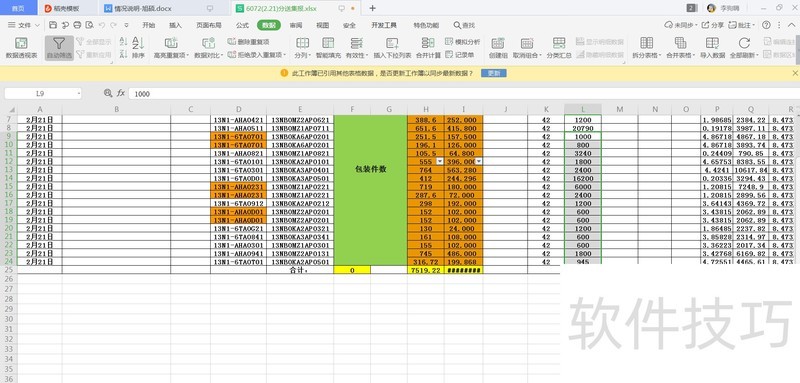This screenshot has width=800, height=383.
Task: Click the help question mark icon
Action: (x=766, y=25)
